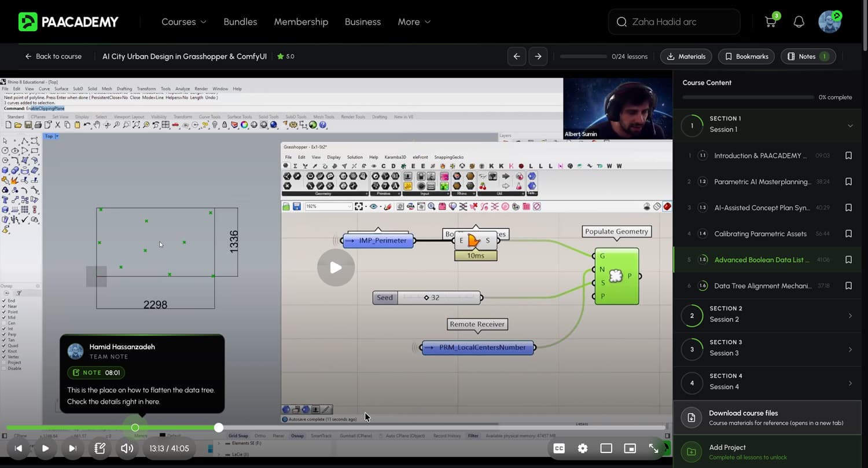
Task: Enable picture-in-picture mode
Action: coord(630,448)
